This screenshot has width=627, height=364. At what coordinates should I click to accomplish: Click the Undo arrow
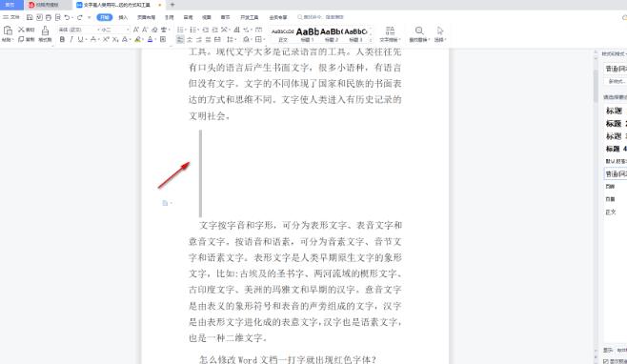pos(67,17)
